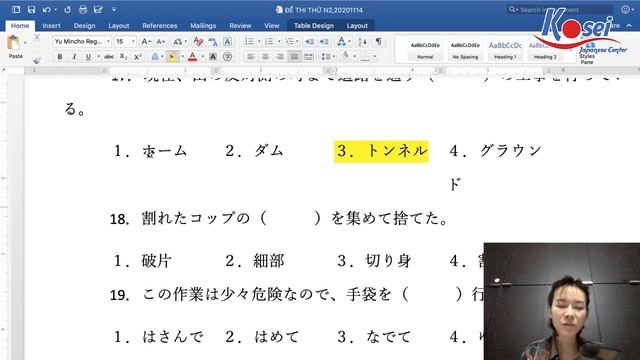This screenshot has width=640, height=360.
Task: Switch to the Insert tab
Action: 51,26
